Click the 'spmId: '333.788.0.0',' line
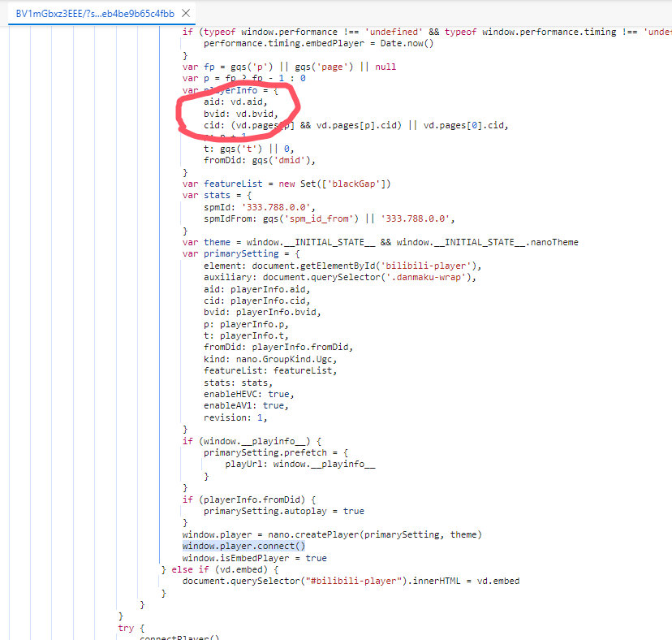This screenshot has height=640, width=672. click(259, 207)
